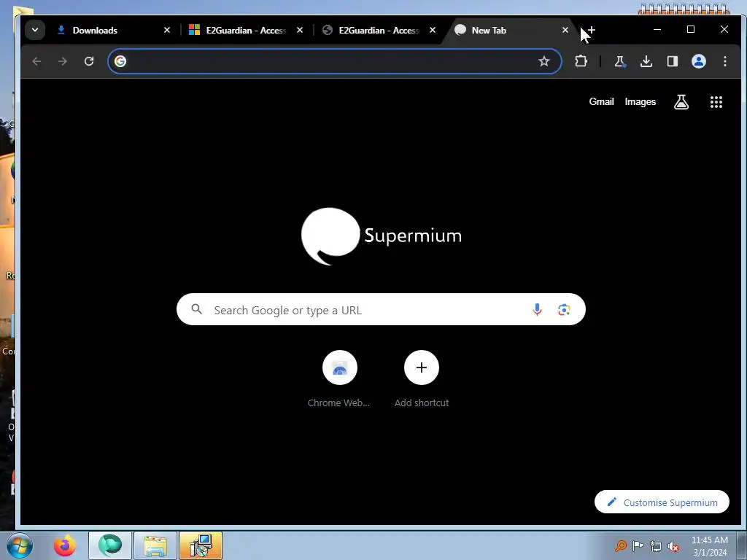747x560 pixels.
Task: Click the magnifier icon in search box
Action: [197, 309]
